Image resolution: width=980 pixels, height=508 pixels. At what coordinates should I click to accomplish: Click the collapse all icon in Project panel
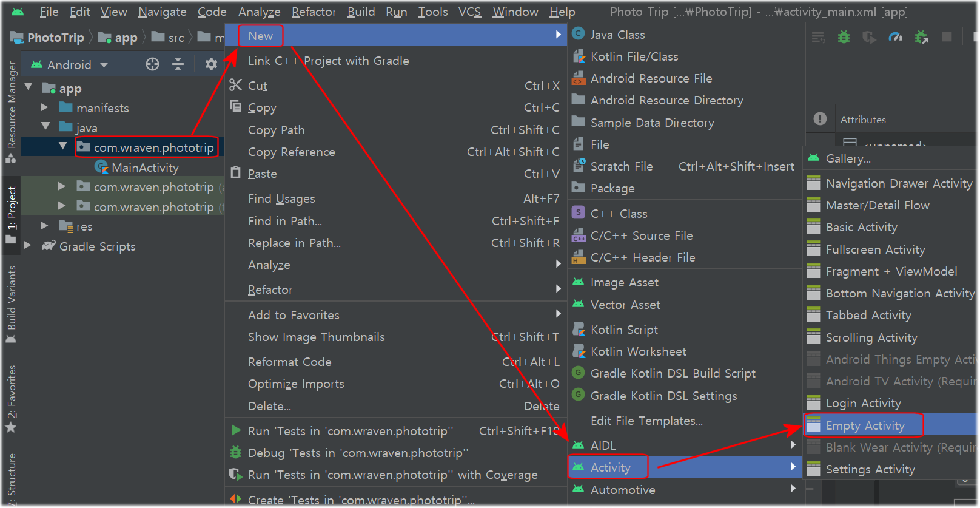178,64
